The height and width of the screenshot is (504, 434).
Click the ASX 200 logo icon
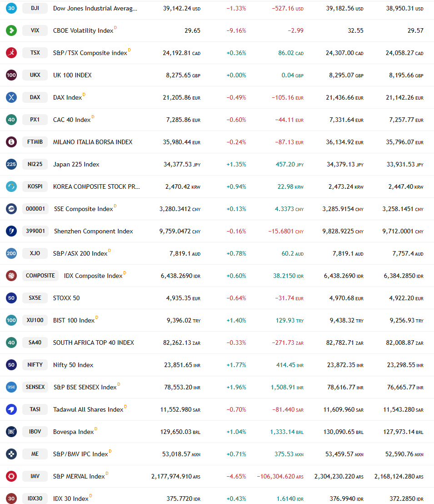(11, 253)
